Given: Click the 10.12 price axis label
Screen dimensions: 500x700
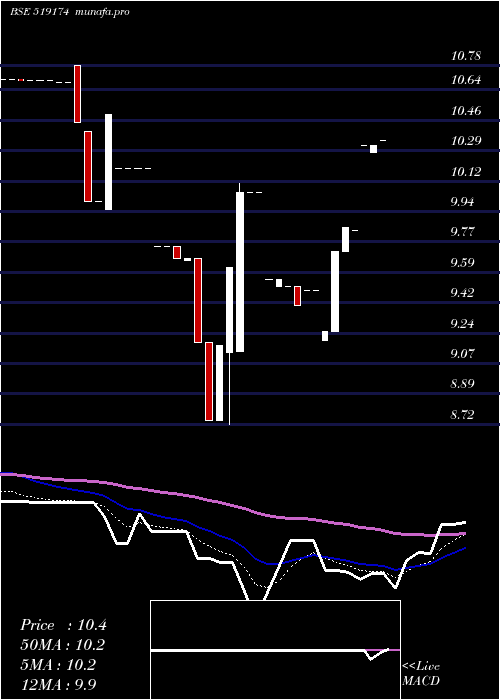Looking at the screenshot, I should [x=466, y=171].
